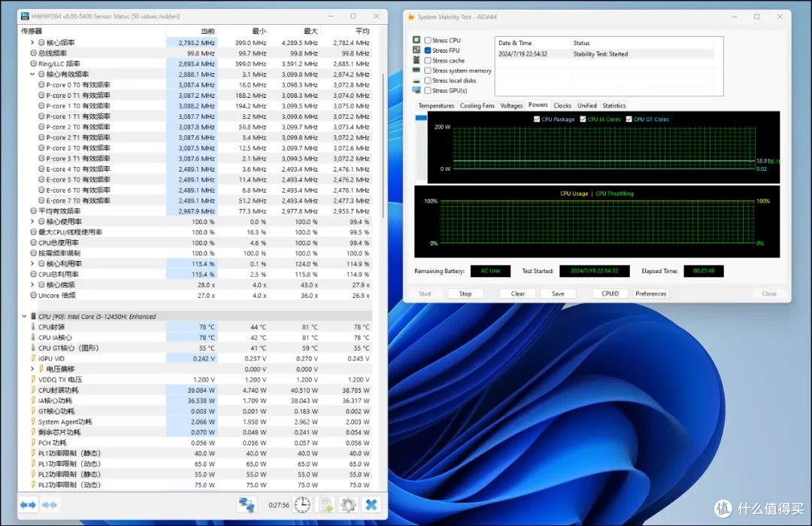The width and height of the screenshot is (812, 526).
Task: Expand the 电压偏移 sensor group
Action: 32,369
